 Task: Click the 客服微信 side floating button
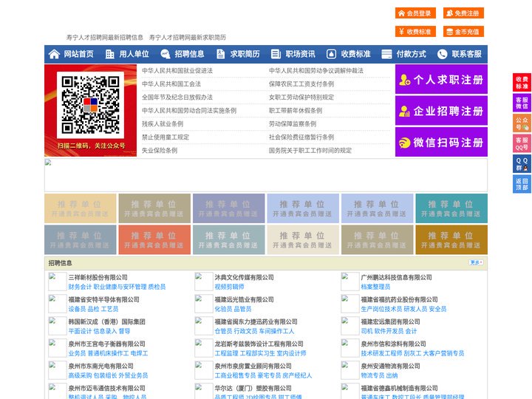522,103
